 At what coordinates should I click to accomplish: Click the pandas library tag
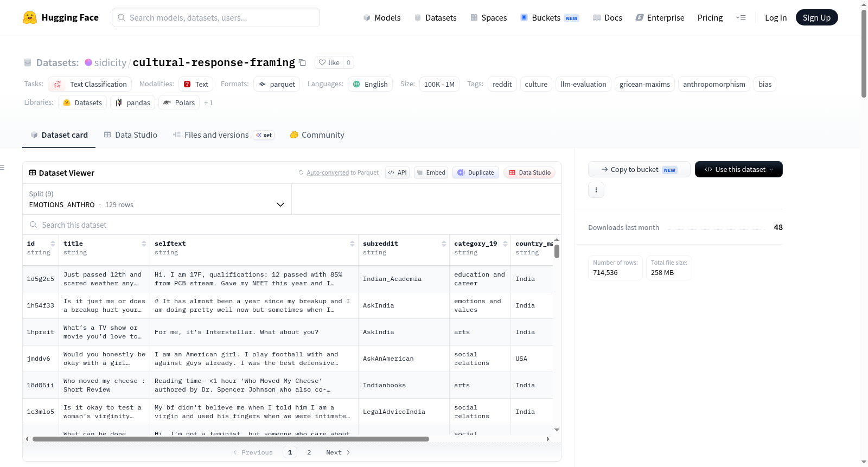[x=132, y=103]
